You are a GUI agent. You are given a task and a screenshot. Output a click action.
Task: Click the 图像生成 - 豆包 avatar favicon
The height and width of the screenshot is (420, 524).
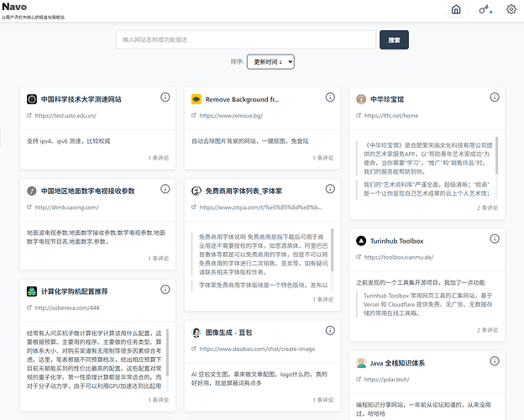[x=196, y=333]
